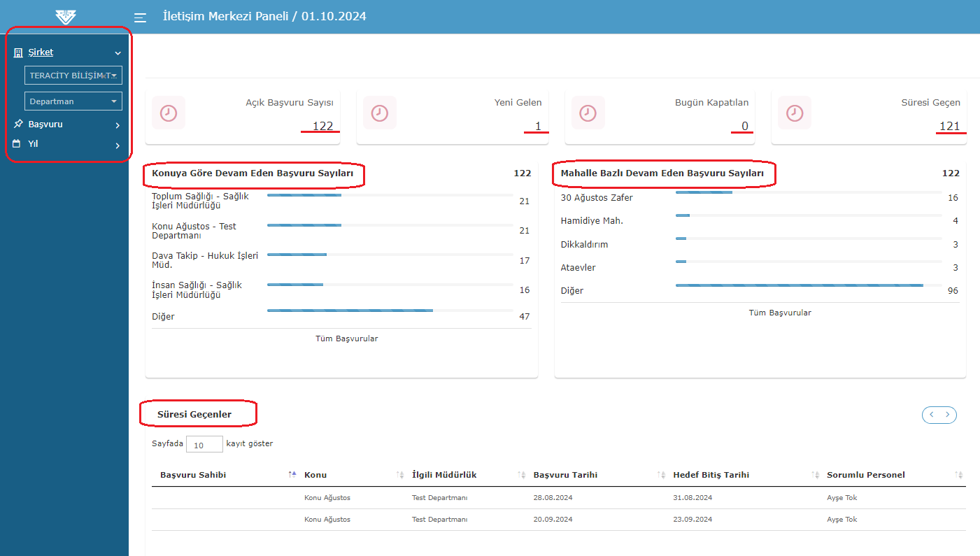The height and width of the screenshot is (556, 980).
Task: Click the hamburger menu icon in header
Action: 140,17
